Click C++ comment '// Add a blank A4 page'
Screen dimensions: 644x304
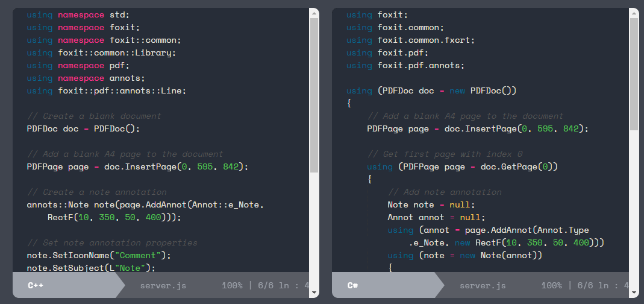pos(125,154)
